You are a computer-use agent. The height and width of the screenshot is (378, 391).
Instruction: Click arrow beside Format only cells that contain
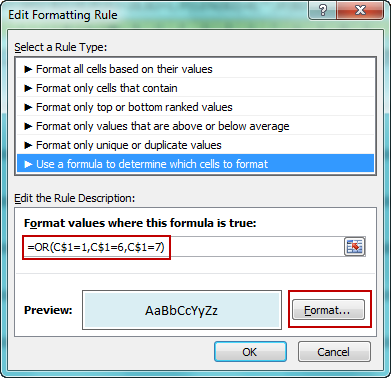click(28, 88)
